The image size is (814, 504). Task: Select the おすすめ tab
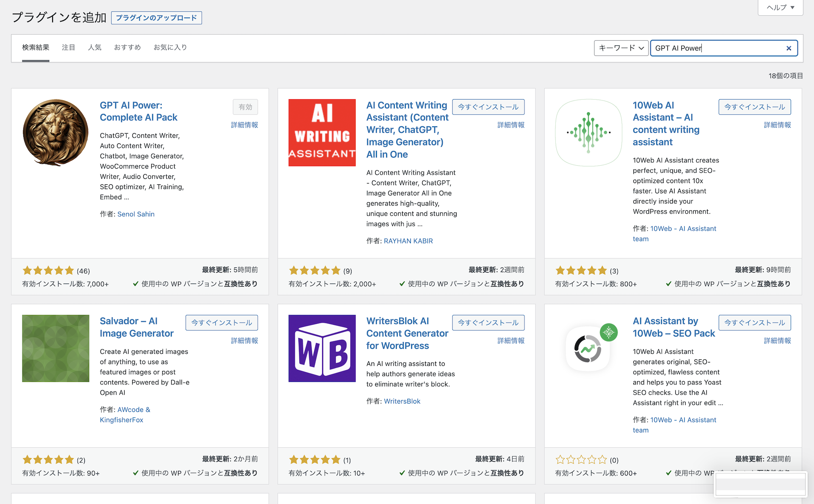tap(127, 47)
